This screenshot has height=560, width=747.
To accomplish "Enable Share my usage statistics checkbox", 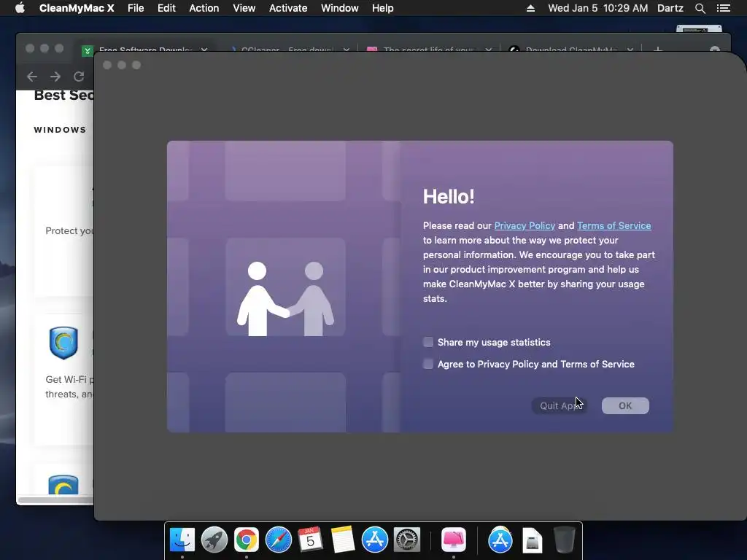I will point(427,342).
